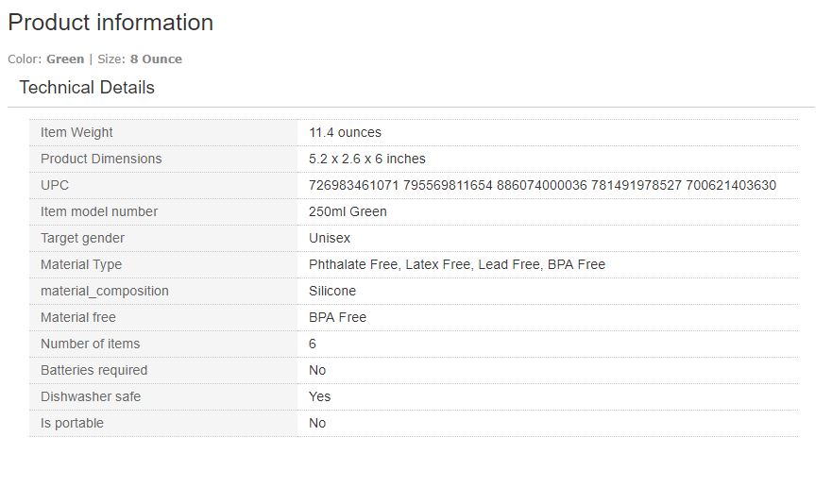The image size is (832, 504).
Task: Click the Material Type row label
Action: [81, 265]
